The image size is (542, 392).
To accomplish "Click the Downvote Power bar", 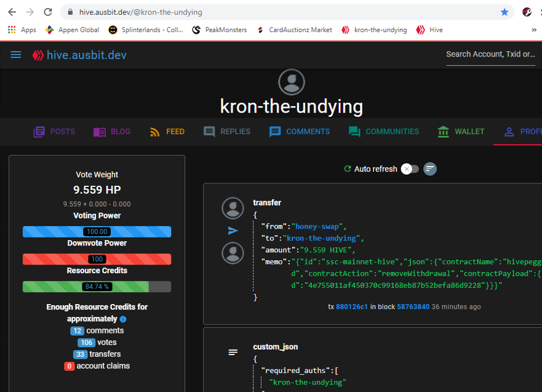I will pos(97,259).
